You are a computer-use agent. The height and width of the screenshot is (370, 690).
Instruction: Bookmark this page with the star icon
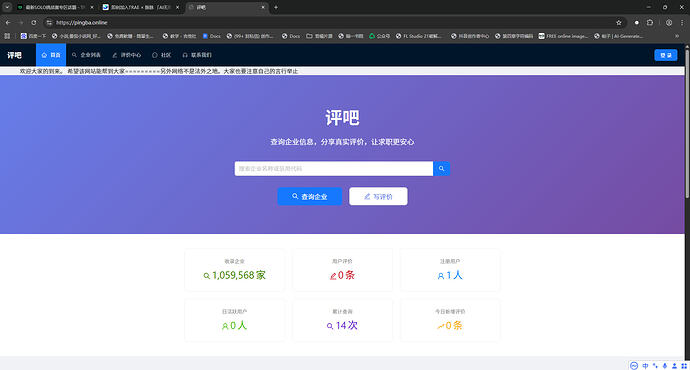[x=619, y=22]
